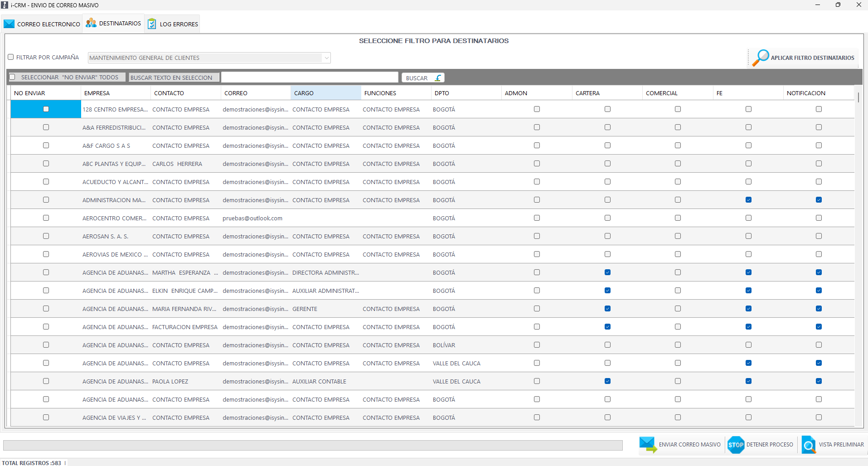Click the progress bar at bottom
This screenshot has height=466, width=868.
tap(313, 445)
